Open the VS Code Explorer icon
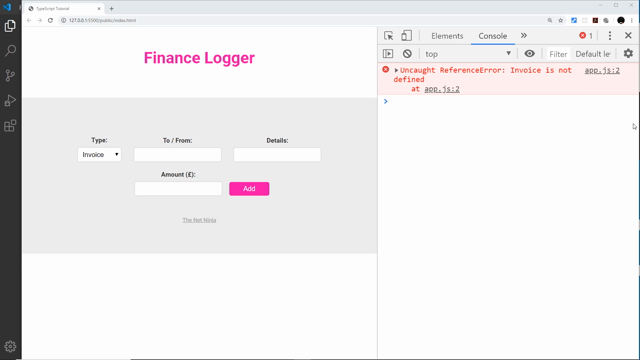The height and width of the screenshot is (360, 640). [10, 26]
